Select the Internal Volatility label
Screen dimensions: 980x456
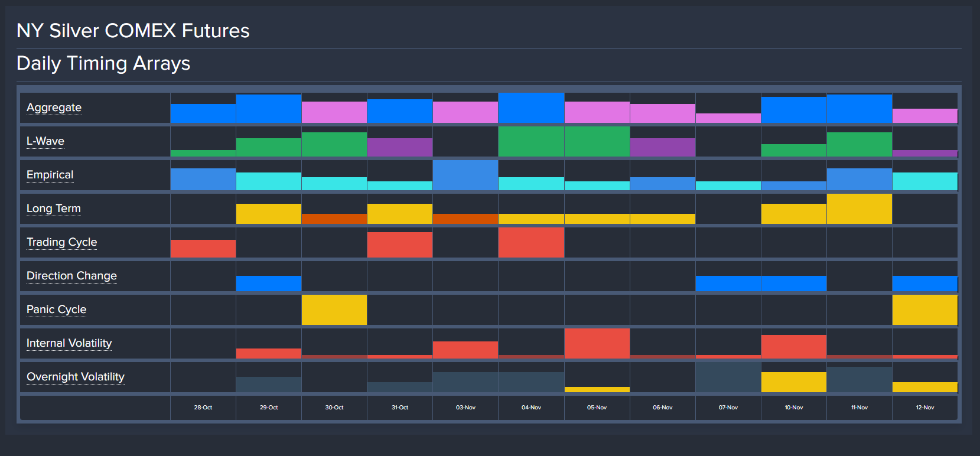(69, 343)
